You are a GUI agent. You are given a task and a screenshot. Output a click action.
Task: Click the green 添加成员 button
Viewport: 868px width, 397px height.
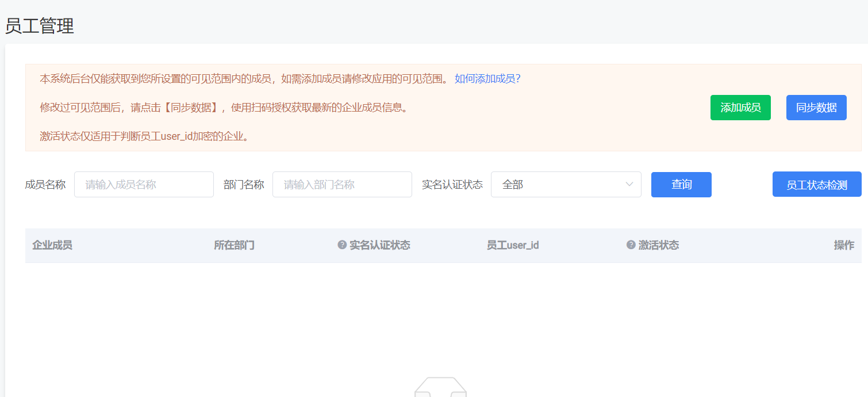pos(740,108)
